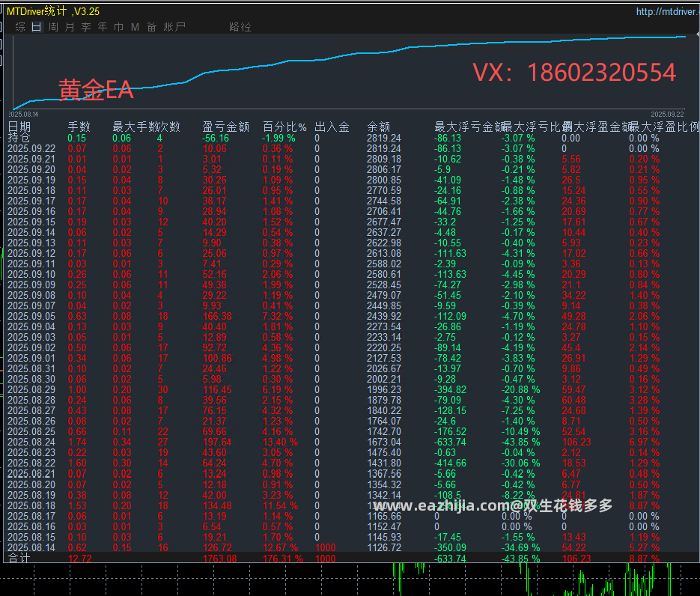Click max lot 0.34 on 2025.08.24
This screenshot has width=700, height=596.
tap(122, 443)
